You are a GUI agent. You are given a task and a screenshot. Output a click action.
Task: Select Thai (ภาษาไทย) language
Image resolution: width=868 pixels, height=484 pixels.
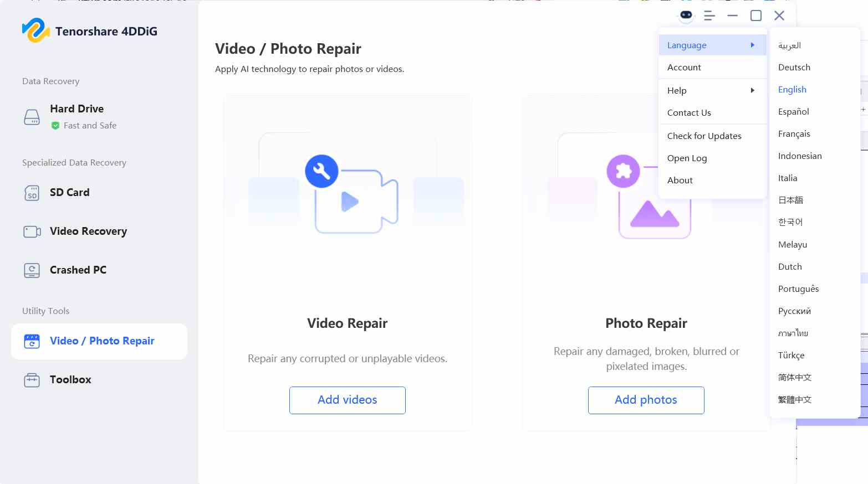pyautogui.click(x=793, y=333)
